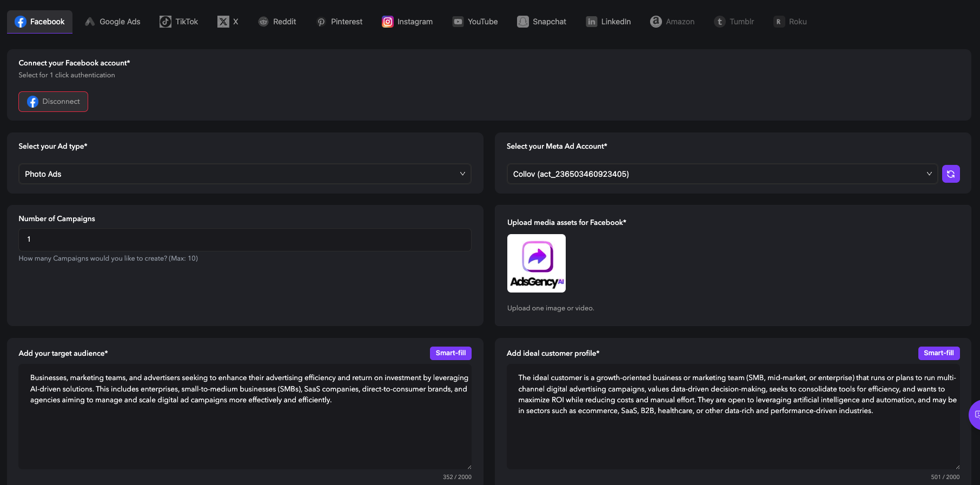Switch to the LinkedIn tab
Image resolution: width=980 pixels, height=485 pixels.
coord(608,22)
